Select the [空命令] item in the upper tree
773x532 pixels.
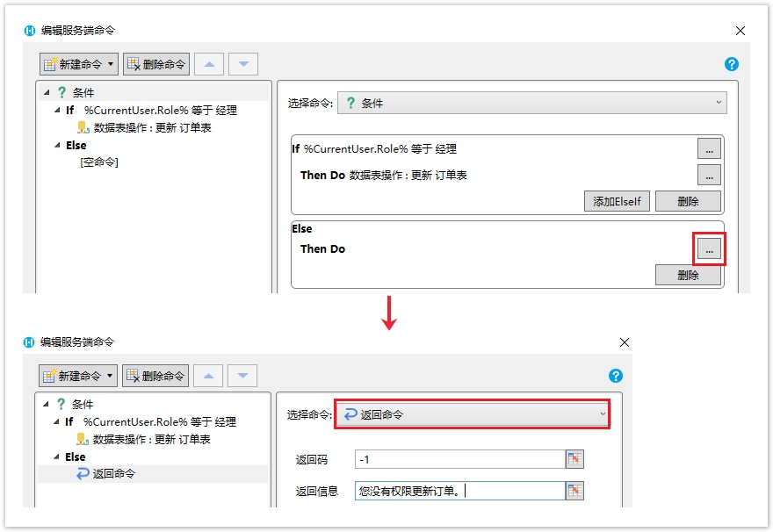[x=99, y=162]
